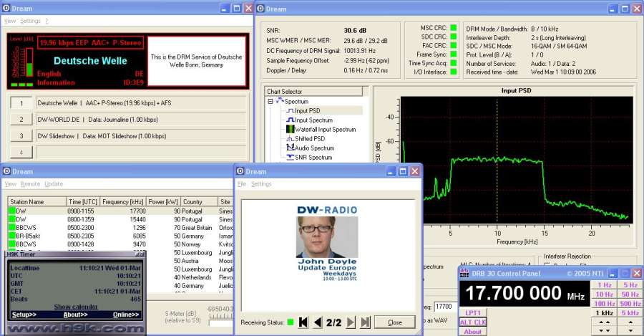Click the Spectrum tree group icon
Screen dimensions: 644x336
point(280,101)
